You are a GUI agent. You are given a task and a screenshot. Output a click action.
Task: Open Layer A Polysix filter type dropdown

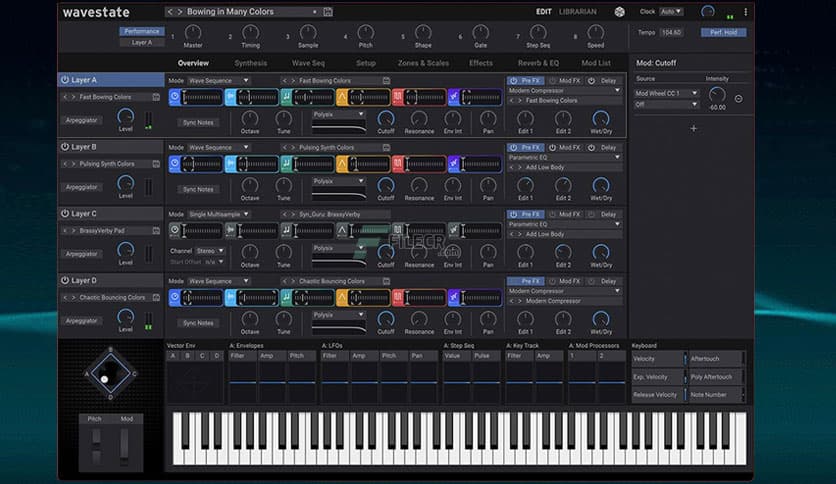(x=339, y=115)
